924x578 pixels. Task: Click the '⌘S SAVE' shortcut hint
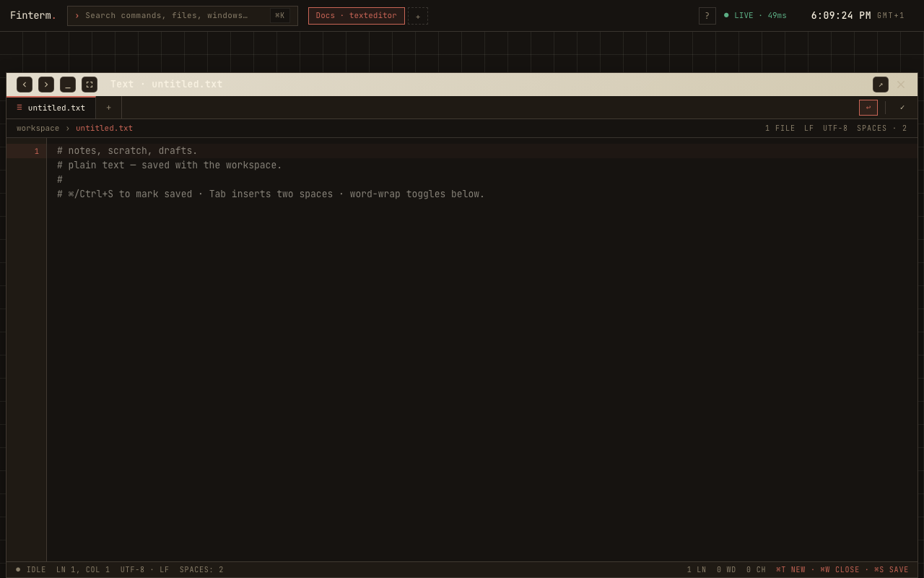[892, 570]
